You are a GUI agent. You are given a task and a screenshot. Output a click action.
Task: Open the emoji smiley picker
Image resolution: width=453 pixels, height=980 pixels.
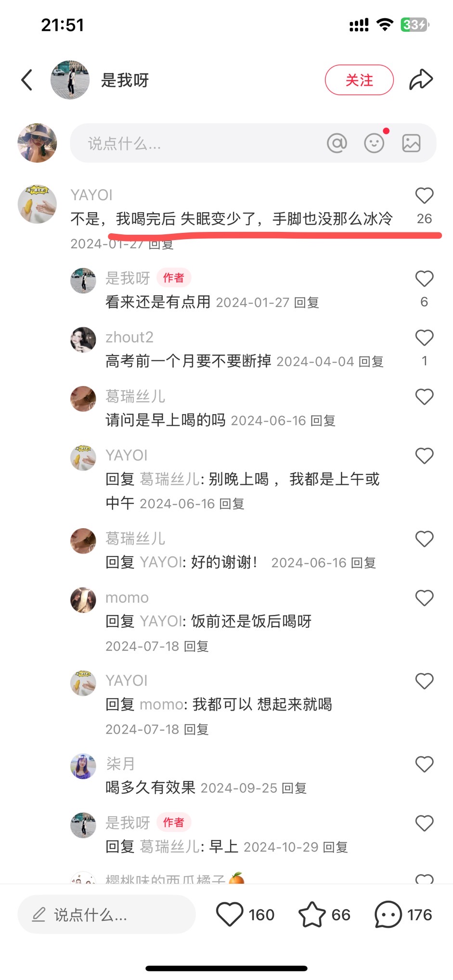(x=374, y=143)
